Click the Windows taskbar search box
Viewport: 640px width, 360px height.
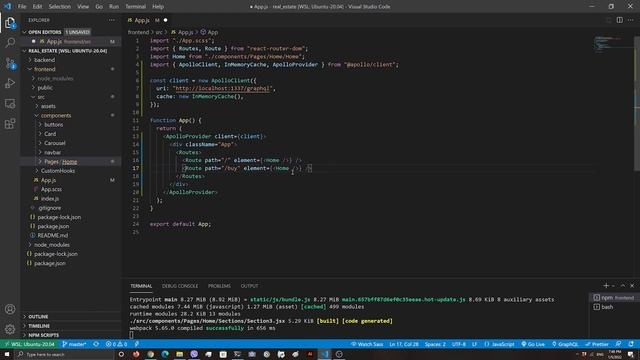(64, 354)
